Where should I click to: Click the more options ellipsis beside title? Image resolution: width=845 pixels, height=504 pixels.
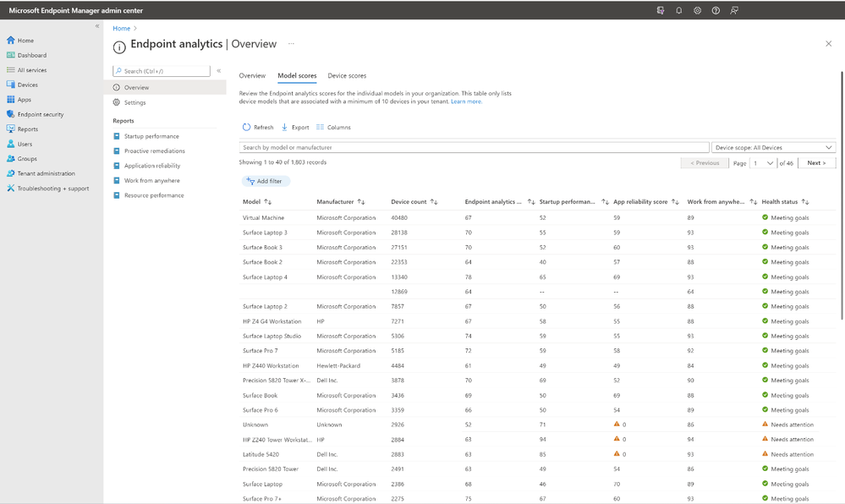pyautogui.click(x=291, y=44)
